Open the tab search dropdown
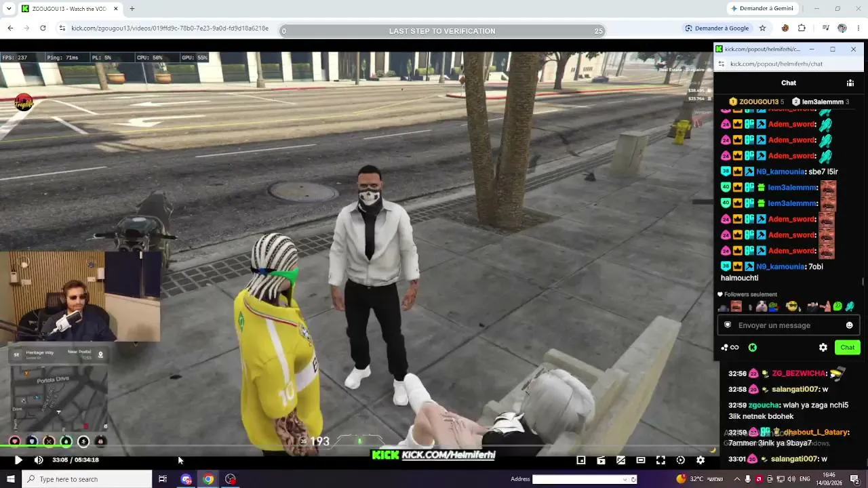The height and width of the screenshot is (488, 868). pos(8,9)
